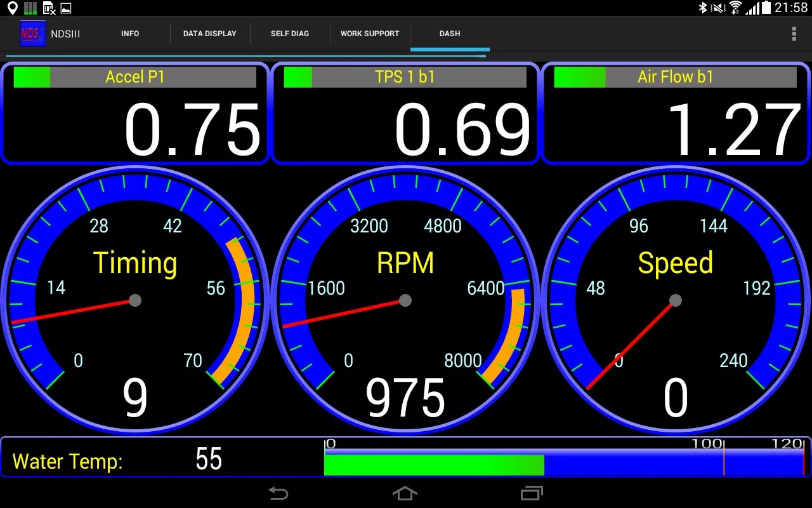Select the DASH tab
This screenshot has width=812, height=508.
[x=450, y=34]
